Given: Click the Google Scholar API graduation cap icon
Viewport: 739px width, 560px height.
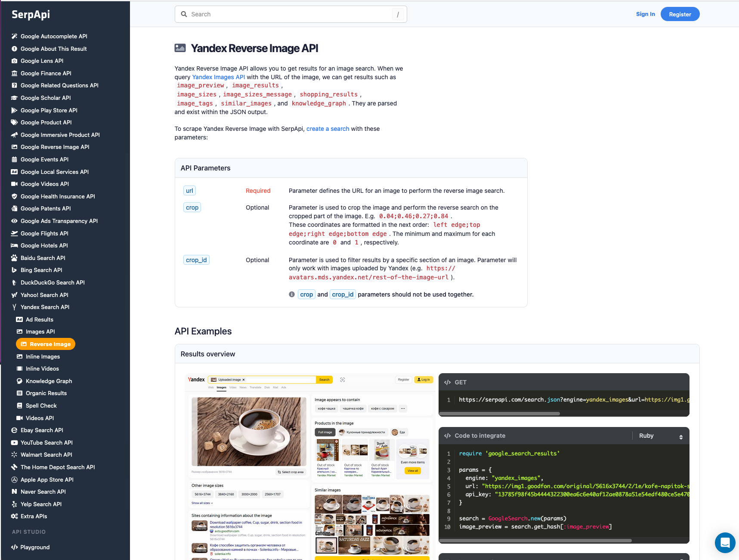Looking at the screenshot, I should tap(14, 98).
